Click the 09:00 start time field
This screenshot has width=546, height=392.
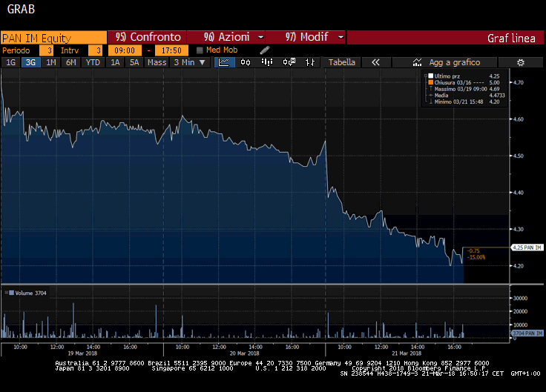click(x=125, y=50)
